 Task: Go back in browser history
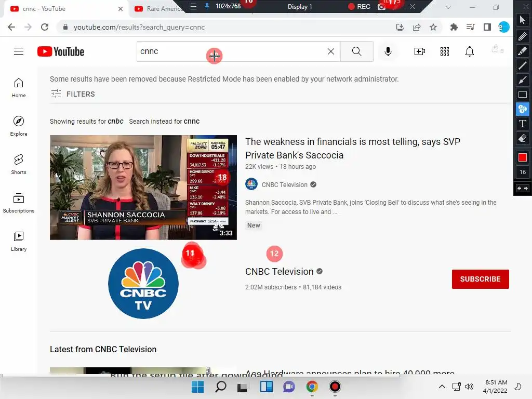coord(11,27)
